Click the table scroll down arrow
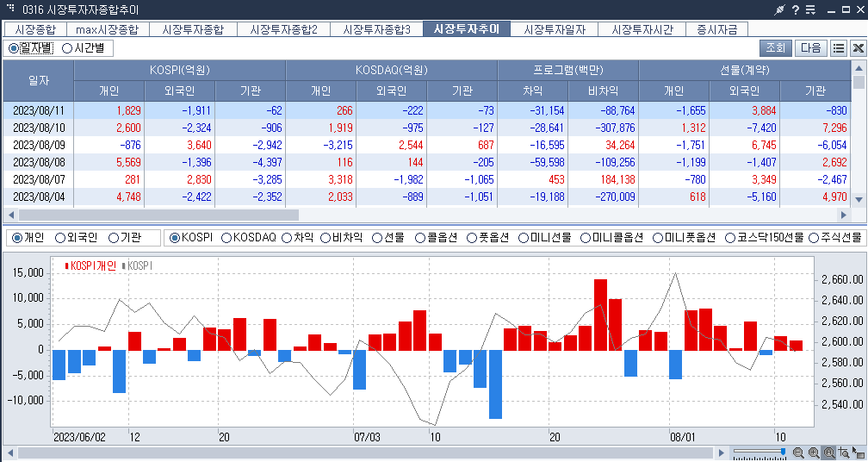Screen dimensions: 868x462 tap(859, 199)
